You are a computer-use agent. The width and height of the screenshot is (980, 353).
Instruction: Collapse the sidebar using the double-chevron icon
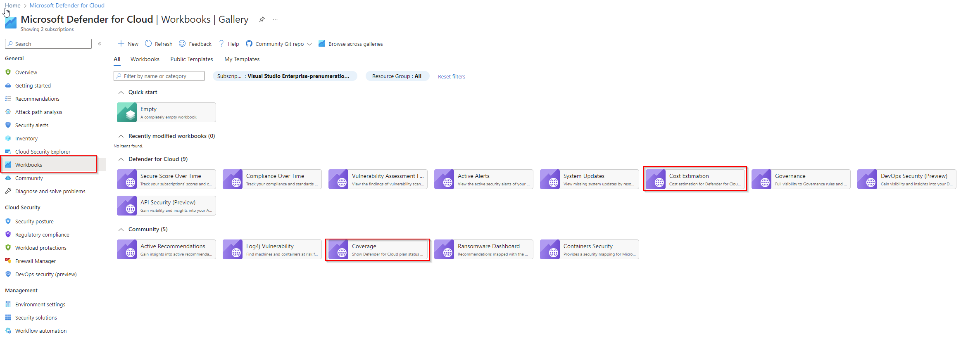100,44
